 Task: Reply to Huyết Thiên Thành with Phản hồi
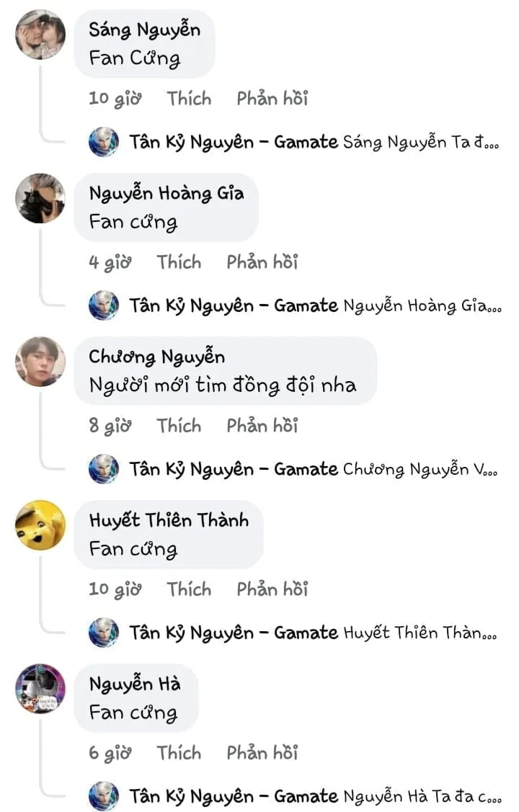[x=272, y=589]
